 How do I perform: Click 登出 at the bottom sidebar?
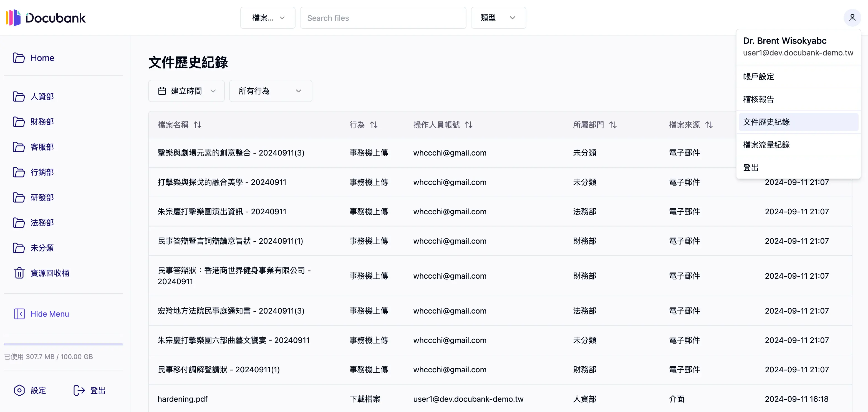click(x=89, y=390)
